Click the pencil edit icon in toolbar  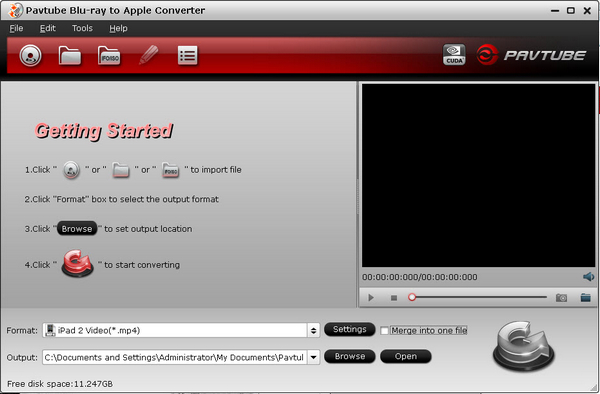pyautogui.click(x=149, y=55)
